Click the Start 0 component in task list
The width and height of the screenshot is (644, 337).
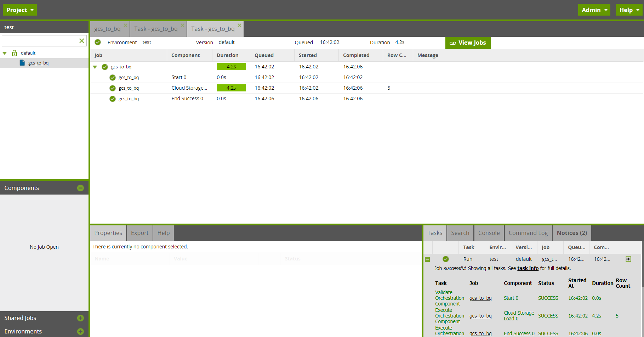(511, 298)
